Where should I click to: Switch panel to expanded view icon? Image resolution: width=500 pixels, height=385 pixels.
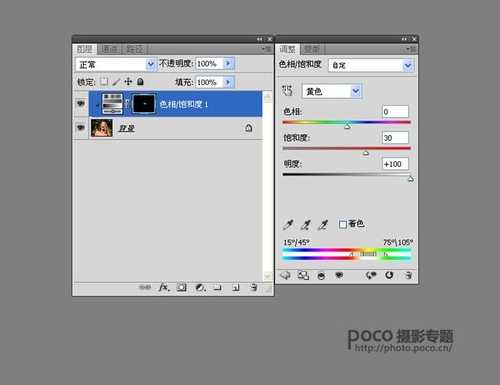[303, 275]
